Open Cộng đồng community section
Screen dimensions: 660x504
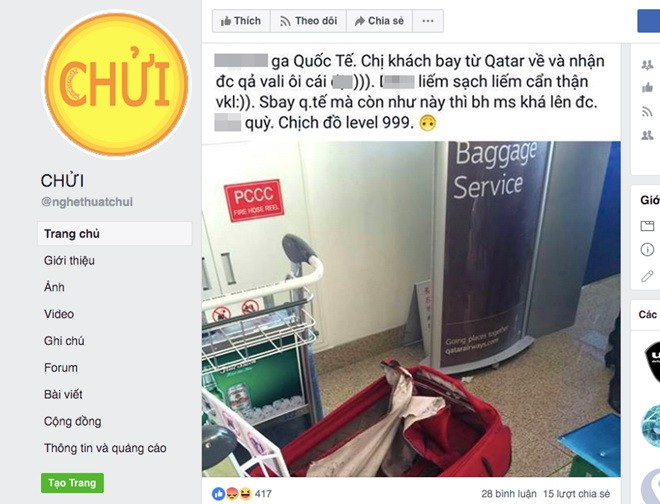(x=72, y=421)
